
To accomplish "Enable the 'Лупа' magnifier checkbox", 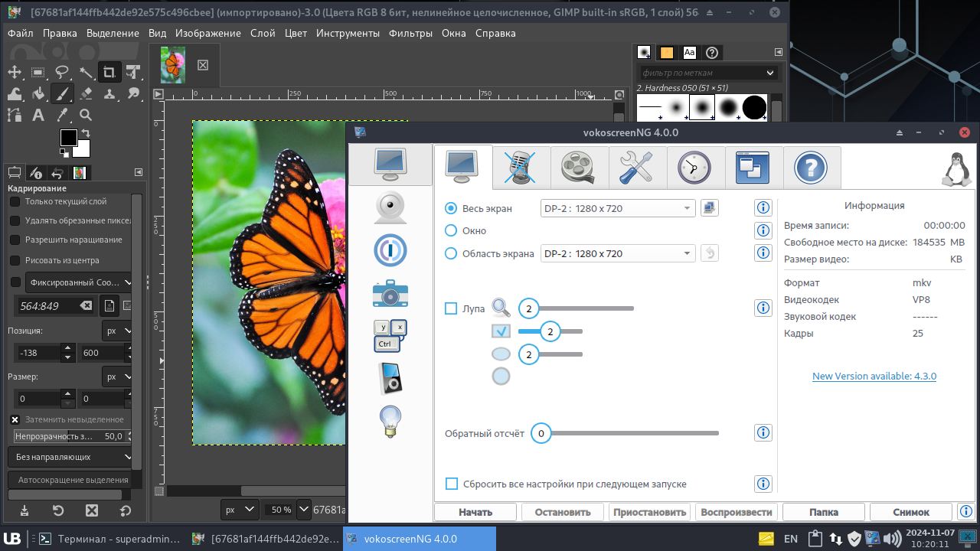I will pyautogui.click(x=451, y=308).
